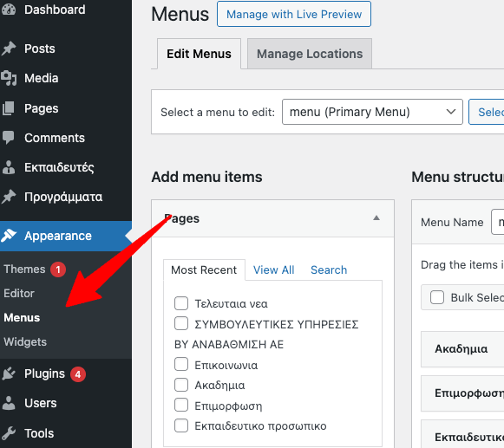Open the Edit Menus tab
The image size is (504, 448).
pos(199,54)
